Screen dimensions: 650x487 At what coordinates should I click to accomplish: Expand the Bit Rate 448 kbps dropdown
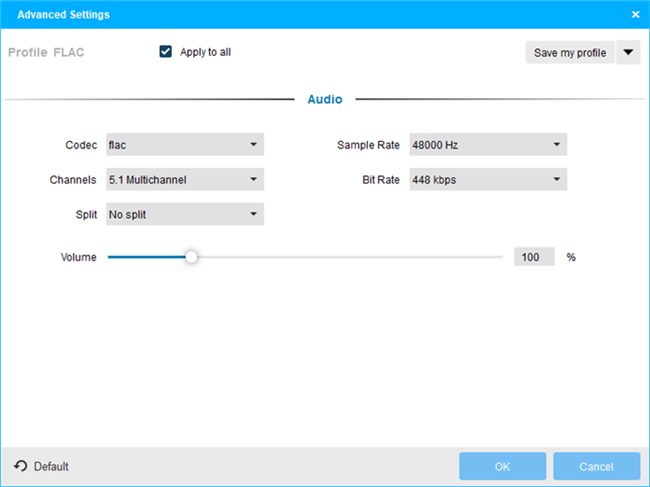(487, 180)
